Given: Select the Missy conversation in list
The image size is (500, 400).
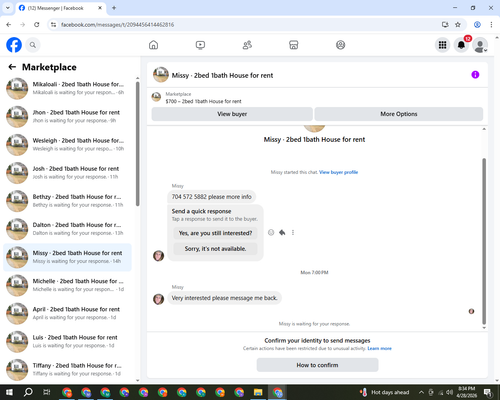Looking at the screenshot, I should click(67, 257).
